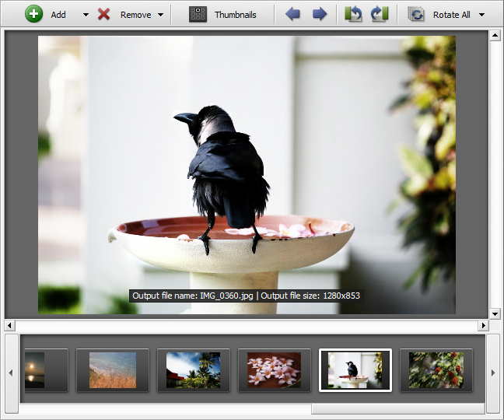Select the pink flowers thumbnail
Image resolution: width=504 pixels, height=420 pixels.
pos(275,370)
